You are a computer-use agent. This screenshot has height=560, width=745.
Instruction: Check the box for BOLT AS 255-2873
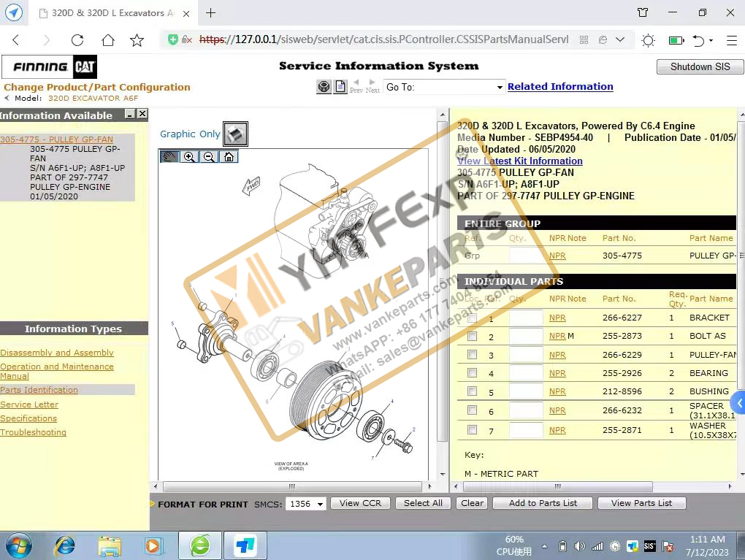click(x=472, y=337)
